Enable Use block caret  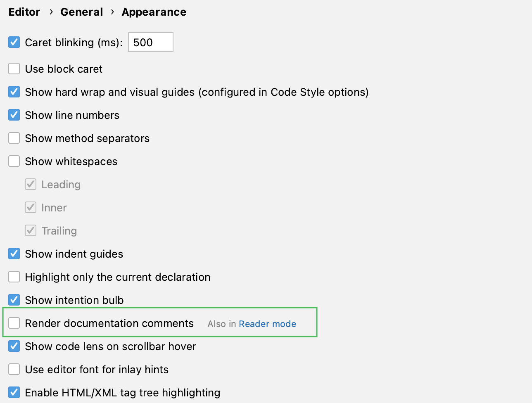tap(14, 69)
